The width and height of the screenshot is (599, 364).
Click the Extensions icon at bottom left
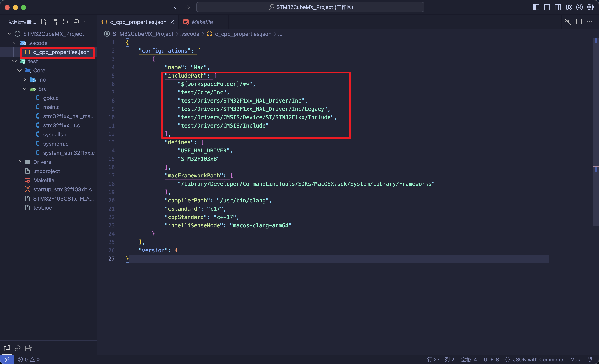click(28, 348)
